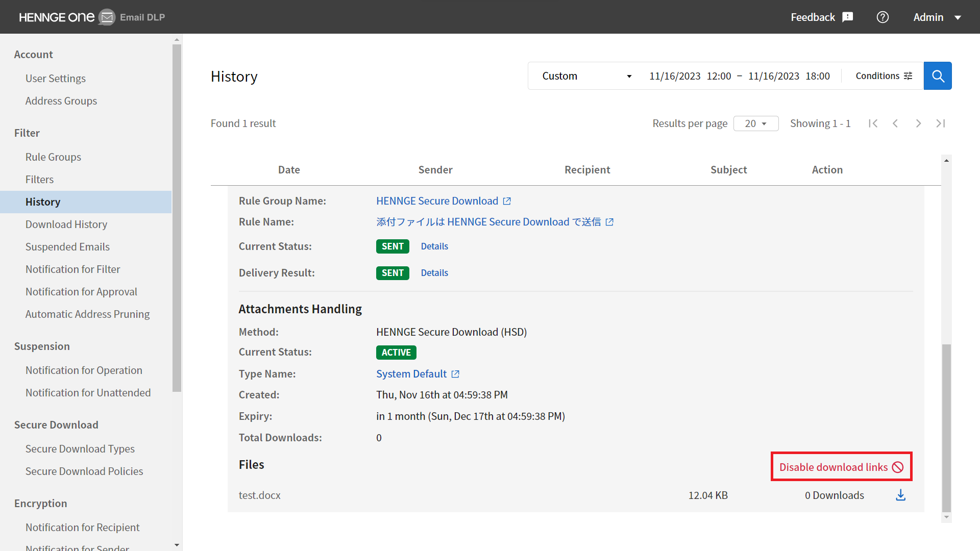Image resolution: width=980 pixels, height=551 pixels.
Task: Open external link icon beside HENNGE Secure Download
Action: click(507, 201)
